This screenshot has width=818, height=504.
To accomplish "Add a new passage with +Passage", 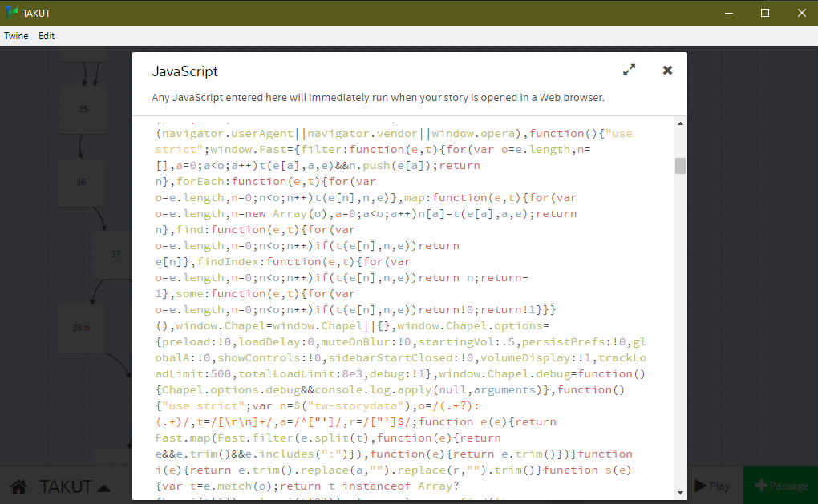I will click(x=781, y=486).
